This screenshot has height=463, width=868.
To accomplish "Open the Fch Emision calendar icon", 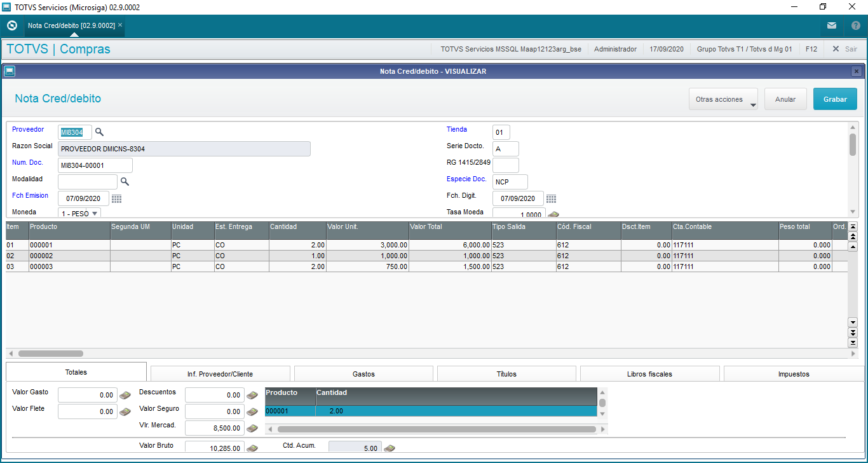I will (x=116, y=198).
